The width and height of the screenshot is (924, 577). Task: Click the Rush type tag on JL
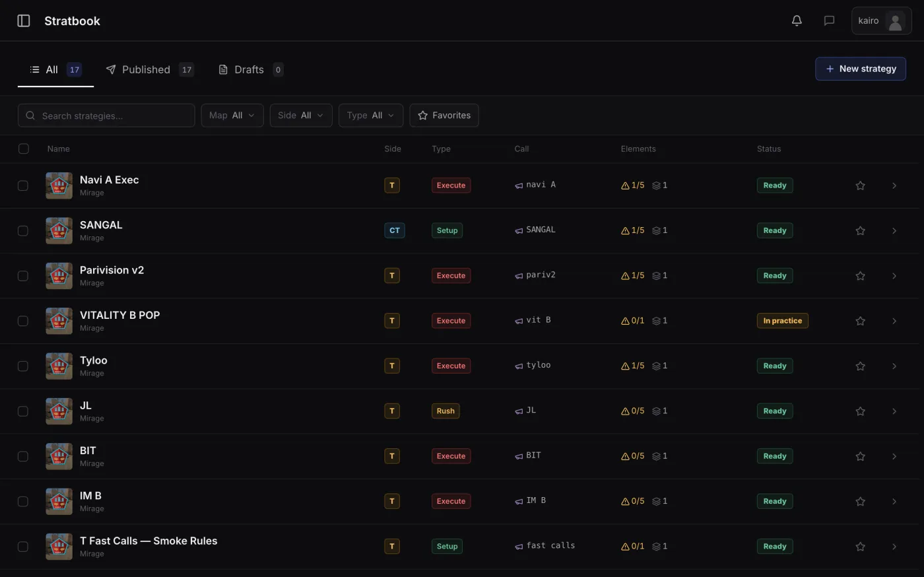pos(445,411)
